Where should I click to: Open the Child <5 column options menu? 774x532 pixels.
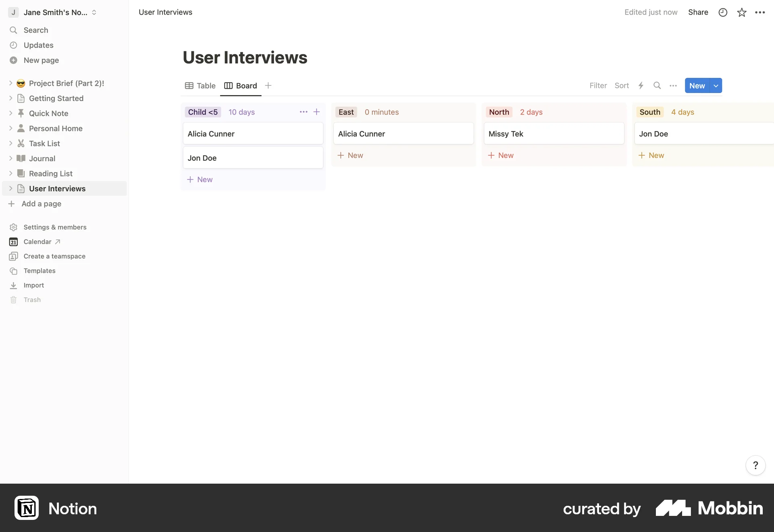tap(304, 112)
